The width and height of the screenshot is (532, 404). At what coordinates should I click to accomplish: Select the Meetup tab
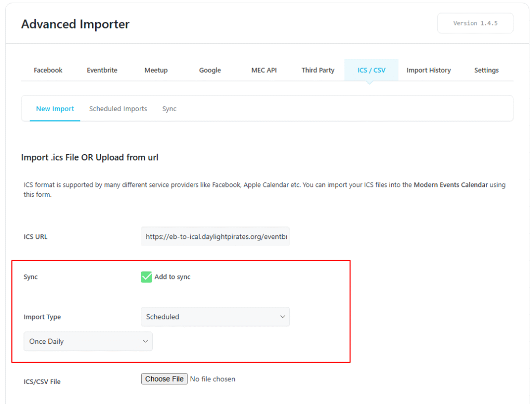point(156,70)
